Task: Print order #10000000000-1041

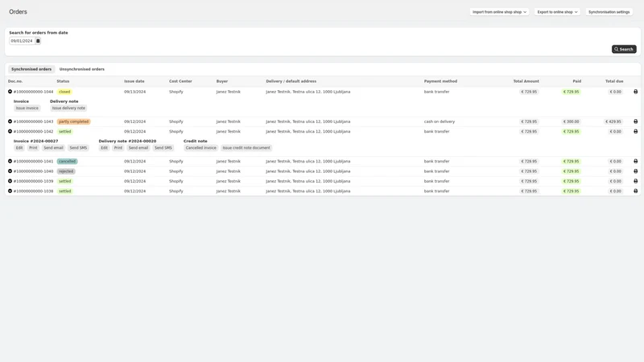Action: (x=635, y=162)
